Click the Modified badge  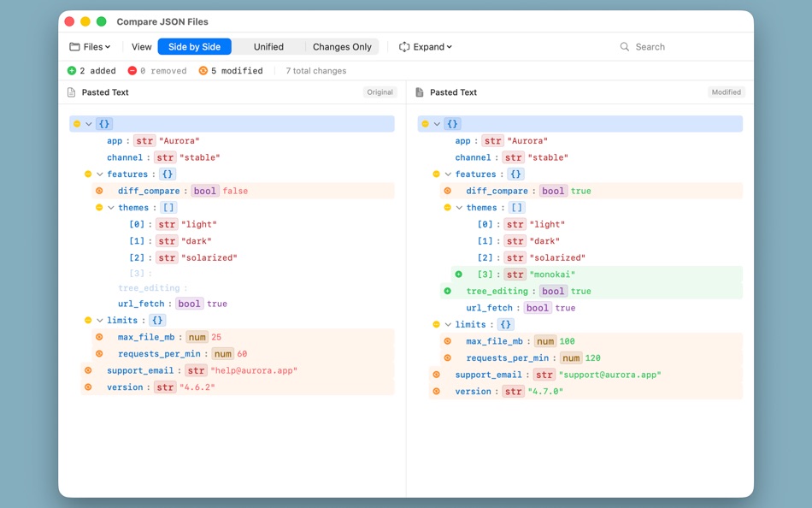[x=726, y=92]
